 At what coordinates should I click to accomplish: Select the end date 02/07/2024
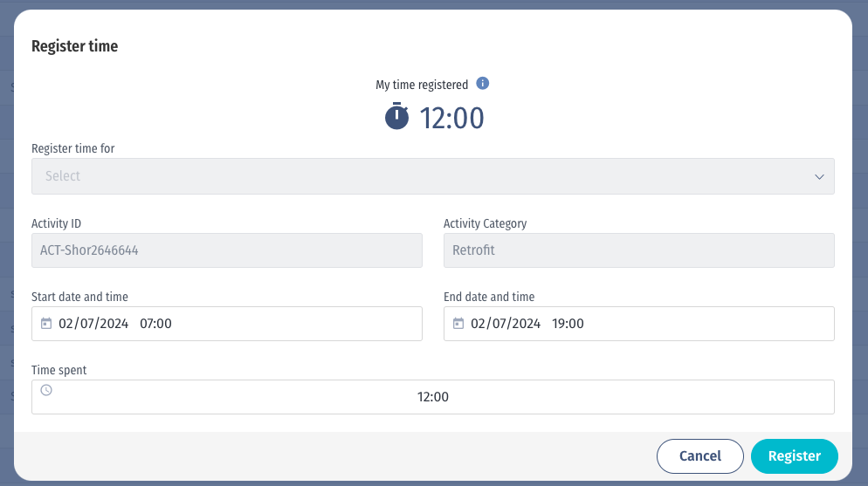pyautogui.click(x=506, y=324)
